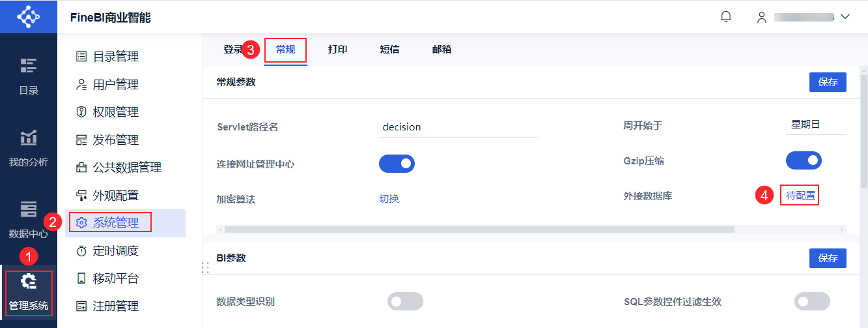Screen dimensions: 868x328
Task: Click the notification bell icon
Action: tap(726, 17)
